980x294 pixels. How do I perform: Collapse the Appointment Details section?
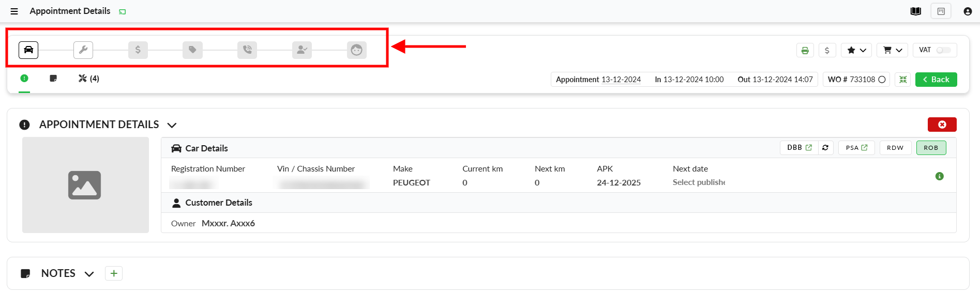172,125
